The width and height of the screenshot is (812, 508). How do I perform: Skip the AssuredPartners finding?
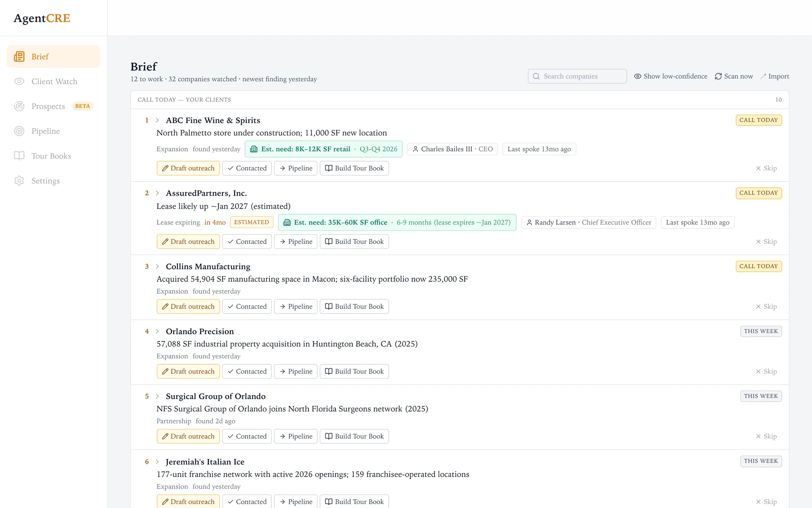[x=766, y=241]
